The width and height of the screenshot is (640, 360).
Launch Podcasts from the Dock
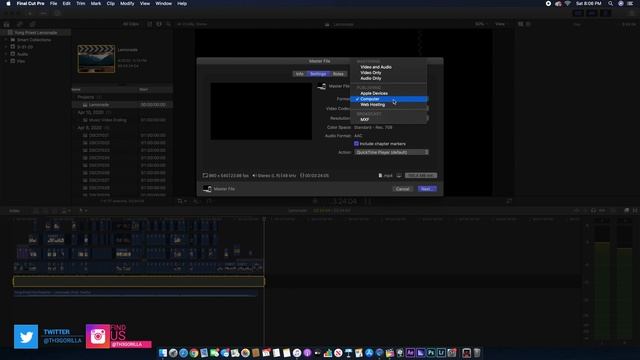click(x=307, y=353)
